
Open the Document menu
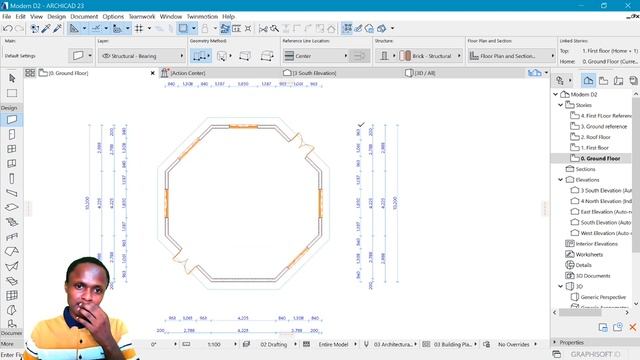point(84,17)
